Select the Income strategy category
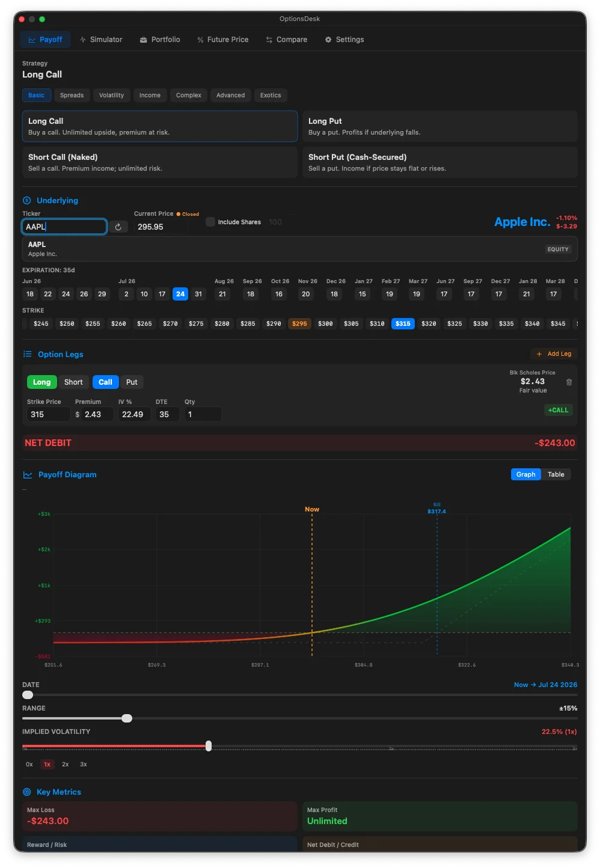This screenshot has width=600, height=868. point(150,96)
